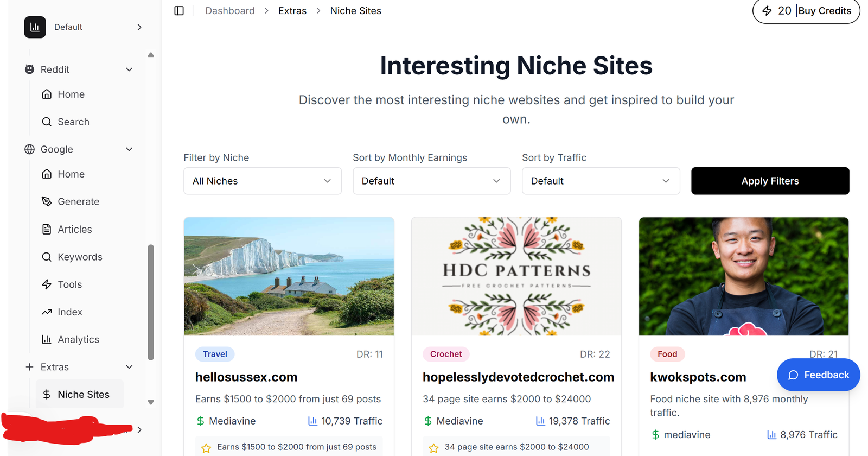Collapse the Google section chevron
The height and width of the screenshot is (456, 868).
click(129, 149)
